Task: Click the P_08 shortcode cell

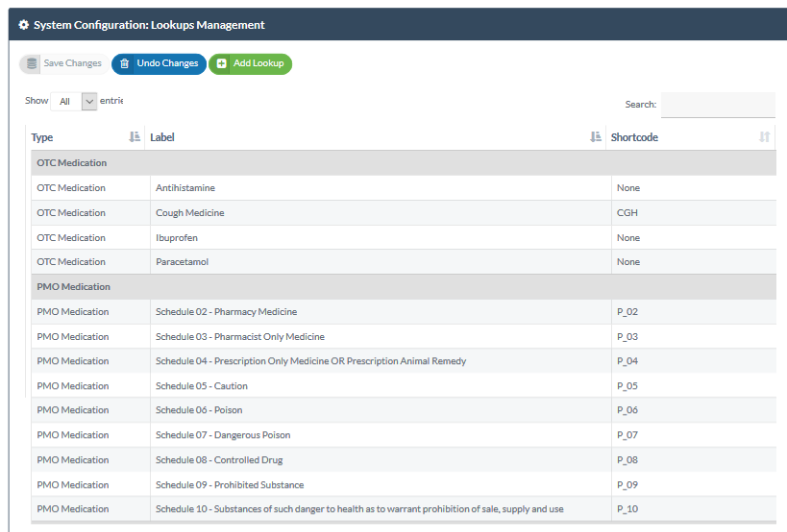Action: (x=627, y=460)
